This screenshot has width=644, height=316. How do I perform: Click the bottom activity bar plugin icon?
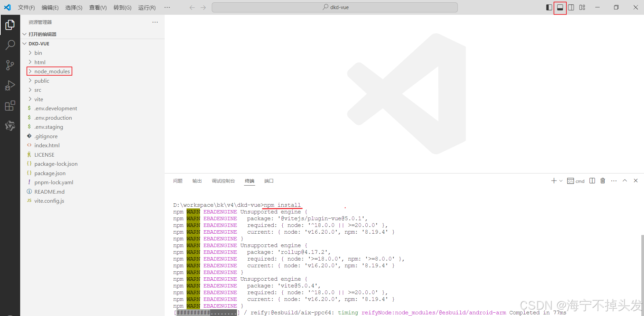click(x=10, y=126)
